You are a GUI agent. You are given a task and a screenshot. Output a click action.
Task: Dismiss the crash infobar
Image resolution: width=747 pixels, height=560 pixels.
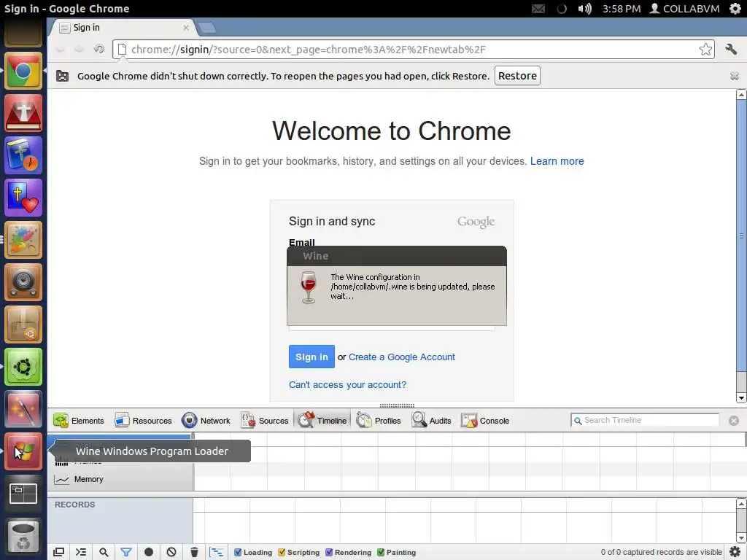[734, 76]
